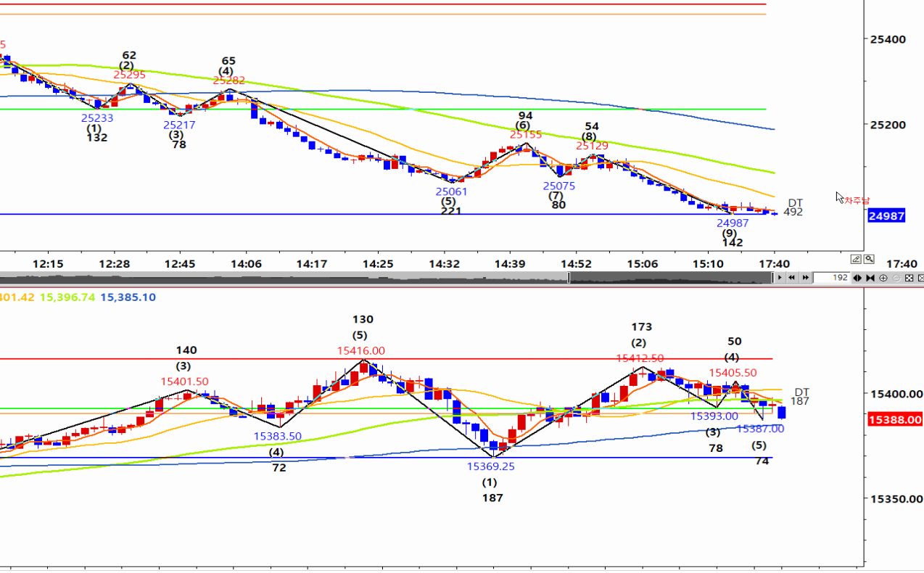Click the 14:39 time axis label
Screen dimensions: 924x573
point(510,264)
